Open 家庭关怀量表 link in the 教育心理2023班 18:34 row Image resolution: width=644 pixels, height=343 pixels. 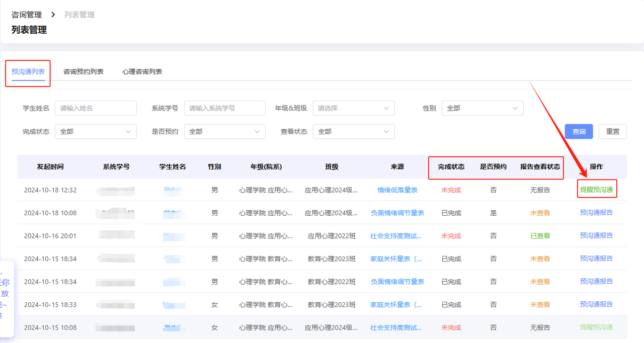point(396,259)
